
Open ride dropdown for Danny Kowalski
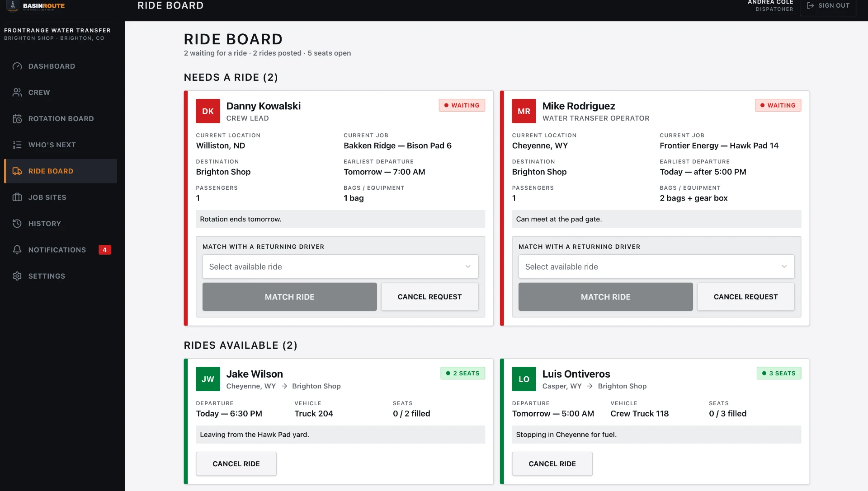pyautogui.click(x=340, y=267)
